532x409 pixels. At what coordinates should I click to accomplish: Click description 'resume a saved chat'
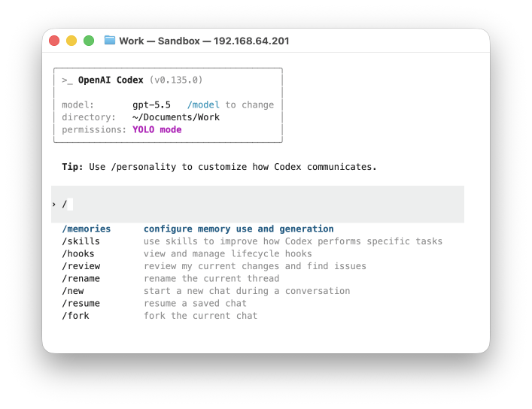click(x=195, y=303)
